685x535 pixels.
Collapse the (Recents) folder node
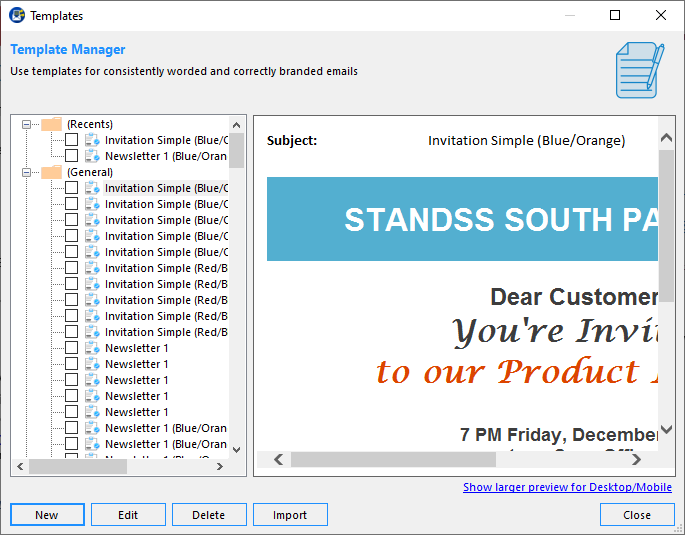[26, 124]
